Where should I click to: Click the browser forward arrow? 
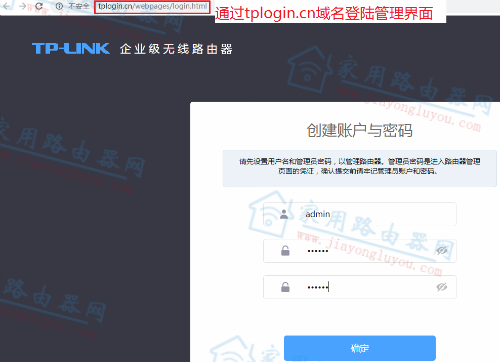[x=22, y=6]
